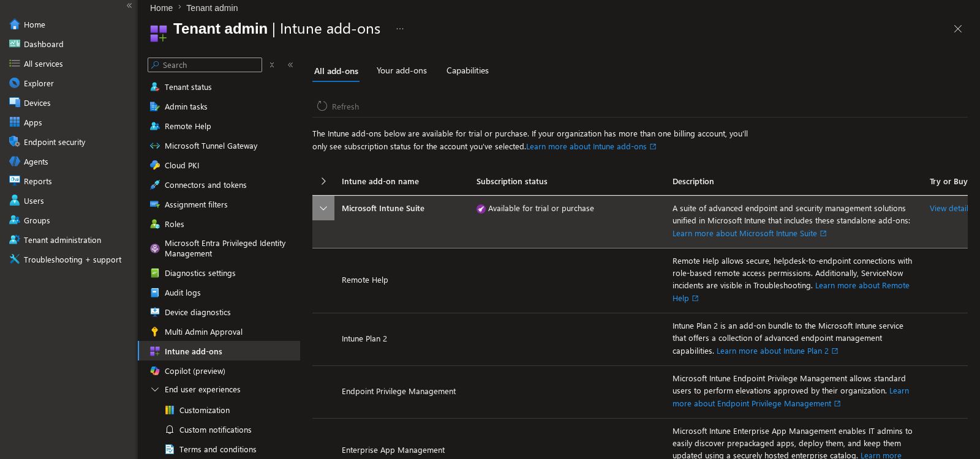
Task: Collapse the main left navigation pane
Action: [129, 6]
